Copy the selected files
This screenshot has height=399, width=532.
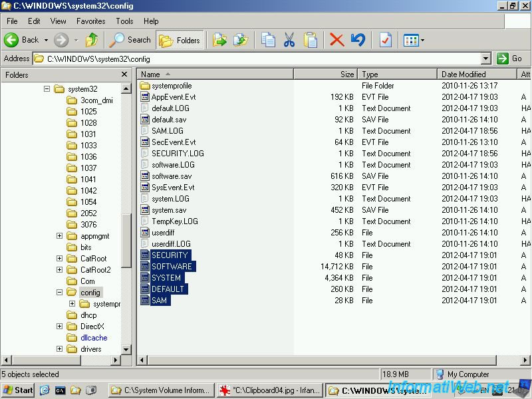tap(268, 40)
